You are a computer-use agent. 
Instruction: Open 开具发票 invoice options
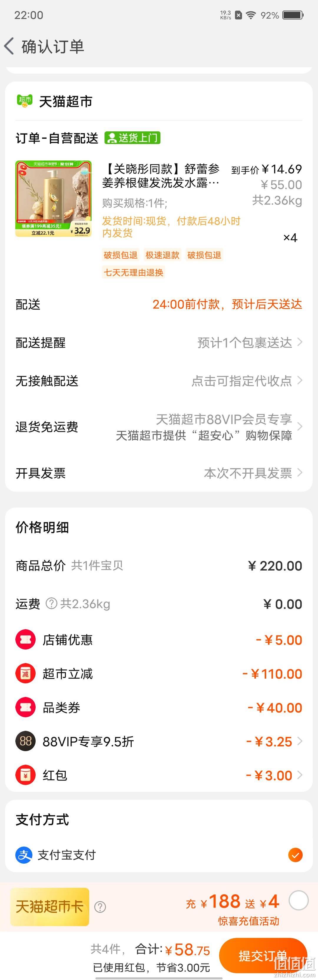coord(159,473)
